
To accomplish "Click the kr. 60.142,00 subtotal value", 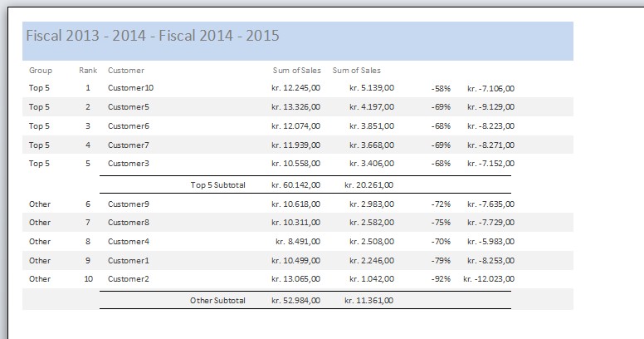I will 296,184.
